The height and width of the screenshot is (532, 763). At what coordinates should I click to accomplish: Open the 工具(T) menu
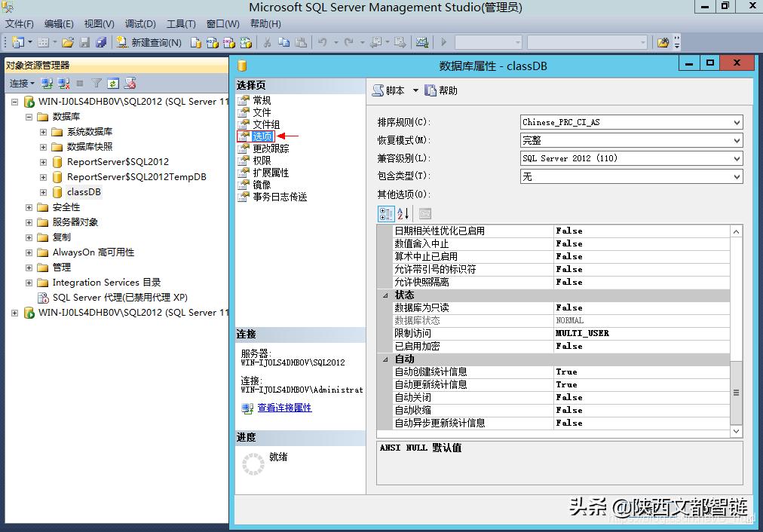pyautogui.click(x=181, y=24)
